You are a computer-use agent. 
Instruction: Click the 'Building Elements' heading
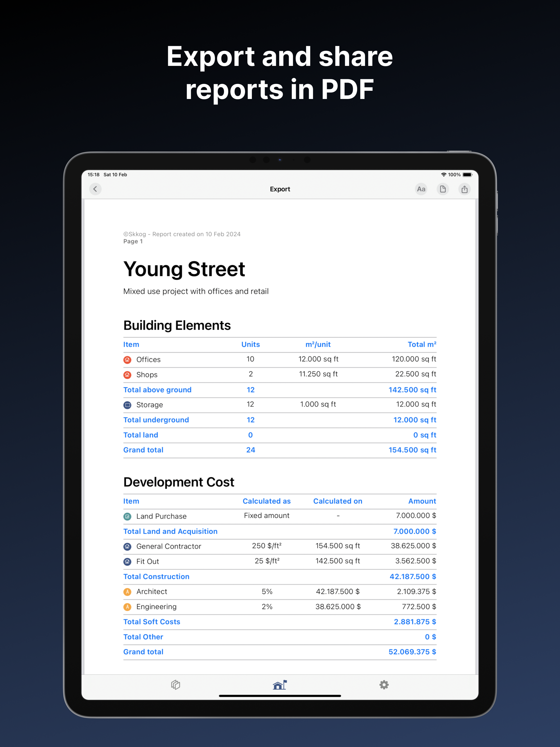point(177,325)
